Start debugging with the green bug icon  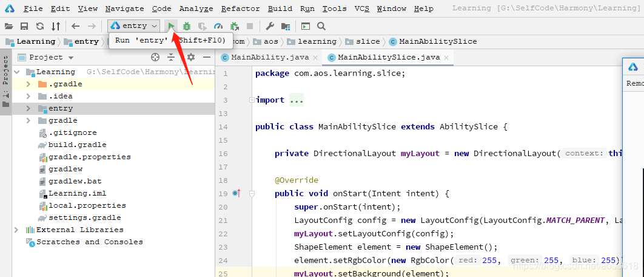coord(186,26)
